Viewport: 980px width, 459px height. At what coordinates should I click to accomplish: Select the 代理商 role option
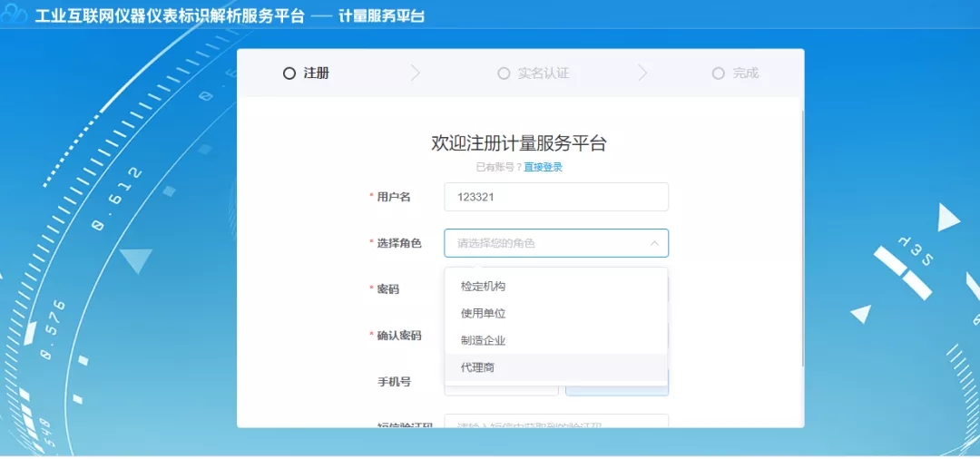[477, 367]
